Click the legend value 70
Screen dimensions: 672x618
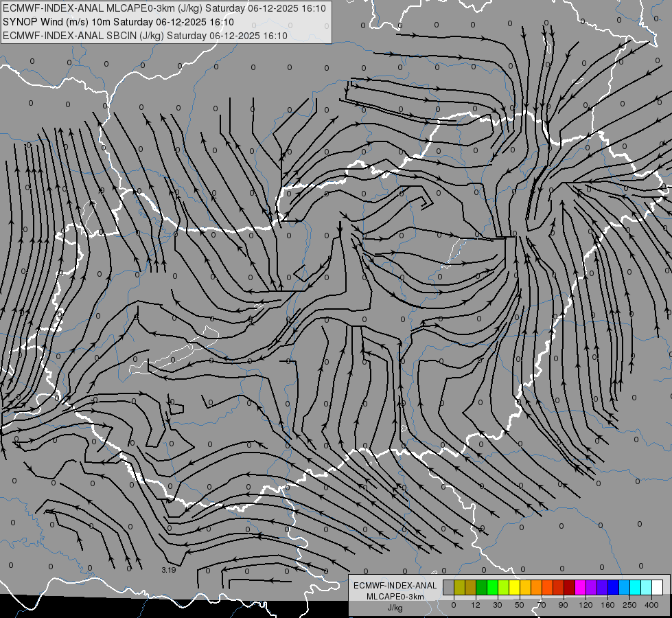pyautogui.click(x=542, y=605)
